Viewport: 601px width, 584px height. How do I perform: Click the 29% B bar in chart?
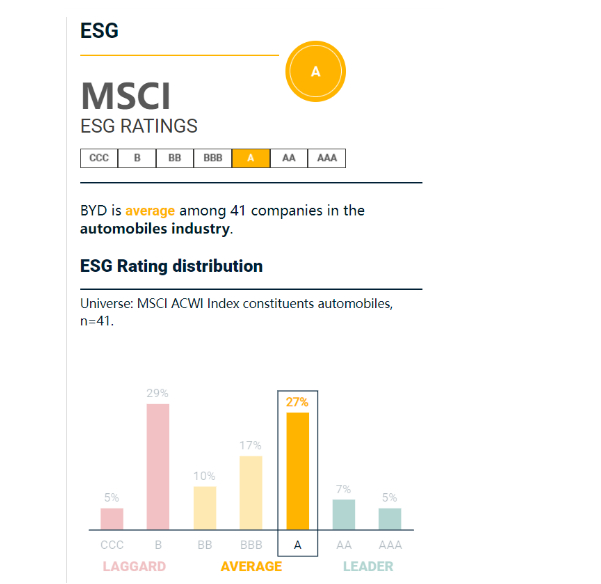158,466
